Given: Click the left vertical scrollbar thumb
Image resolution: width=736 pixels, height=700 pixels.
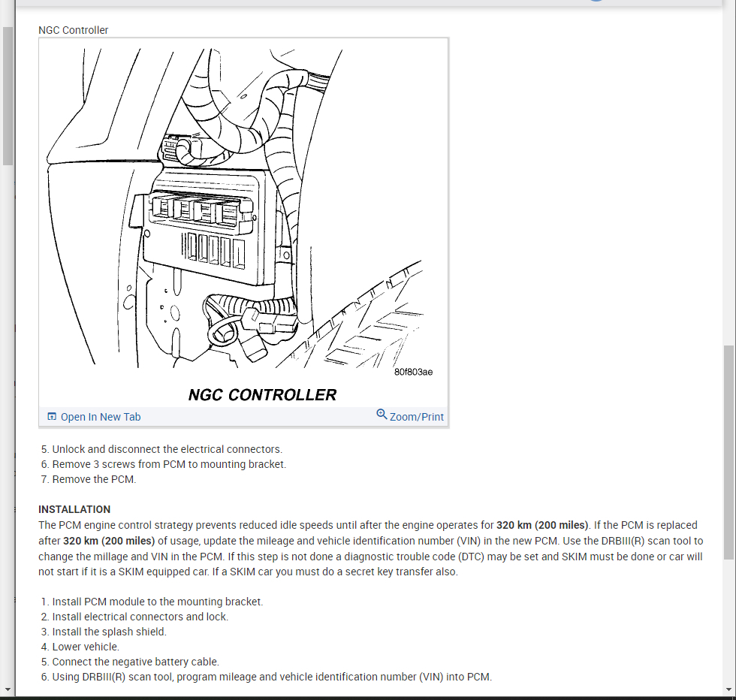Looking at the screenshot, I should [x=8, y=96].
